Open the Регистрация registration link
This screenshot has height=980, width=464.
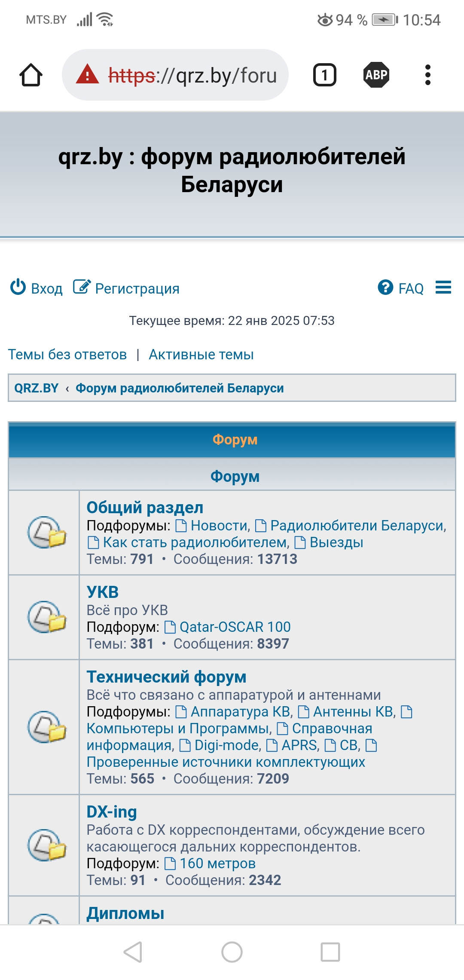[126, 288]
